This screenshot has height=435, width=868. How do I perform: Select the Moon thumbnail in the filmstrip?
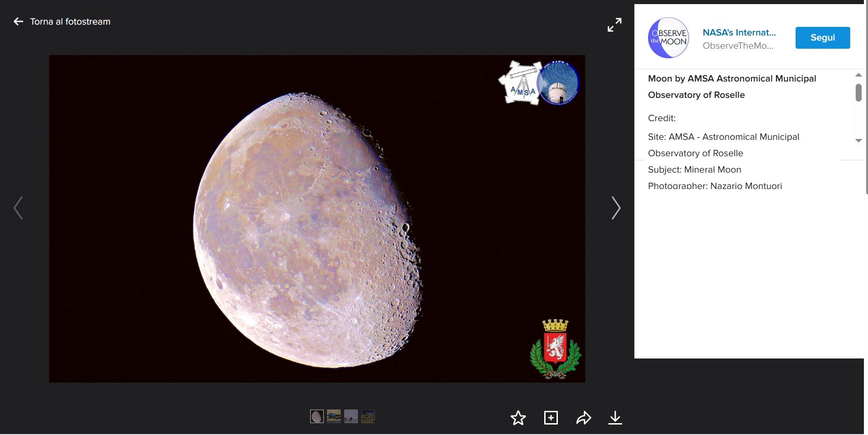click(x=317, y=416)
